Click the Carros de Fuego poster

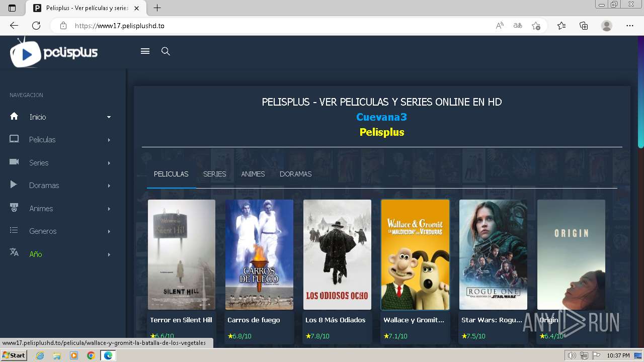point(259,254)
